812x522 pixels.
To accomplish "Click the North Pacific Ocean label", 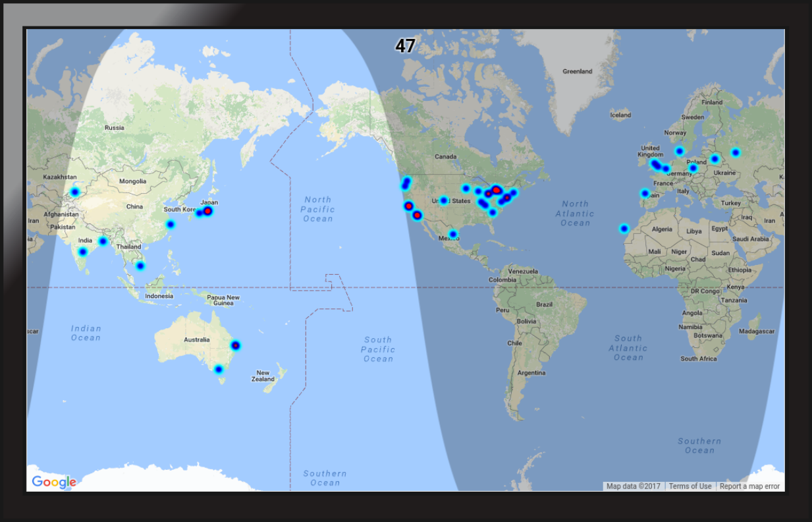I will coord(318,209).
